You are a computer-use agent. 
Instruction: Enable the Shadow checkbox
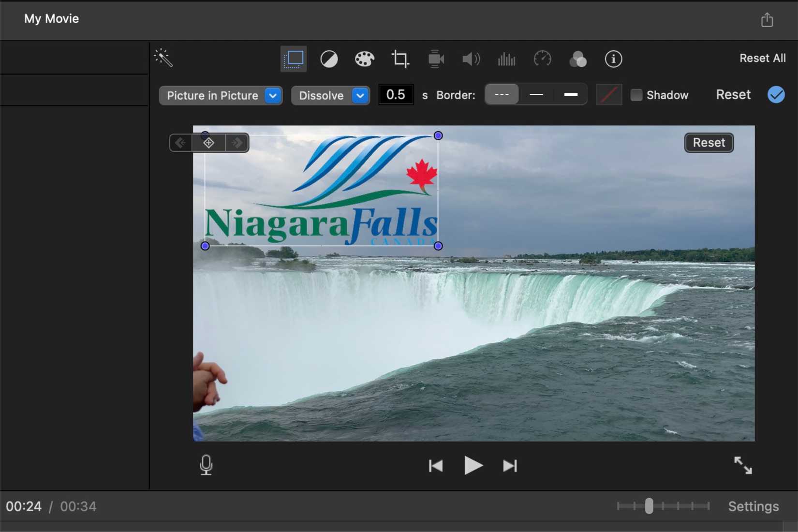click(x=636, y=95)
